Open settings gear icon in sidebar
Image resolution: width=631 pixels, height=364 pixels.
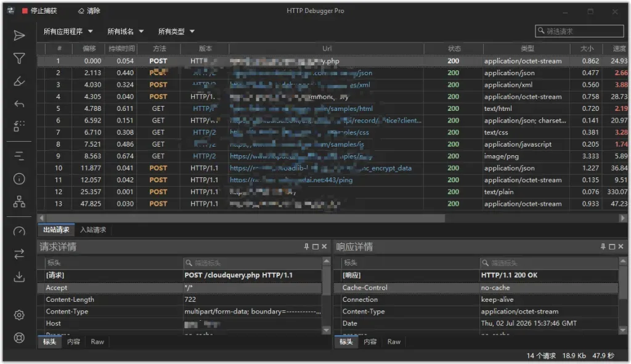[19, 315]
